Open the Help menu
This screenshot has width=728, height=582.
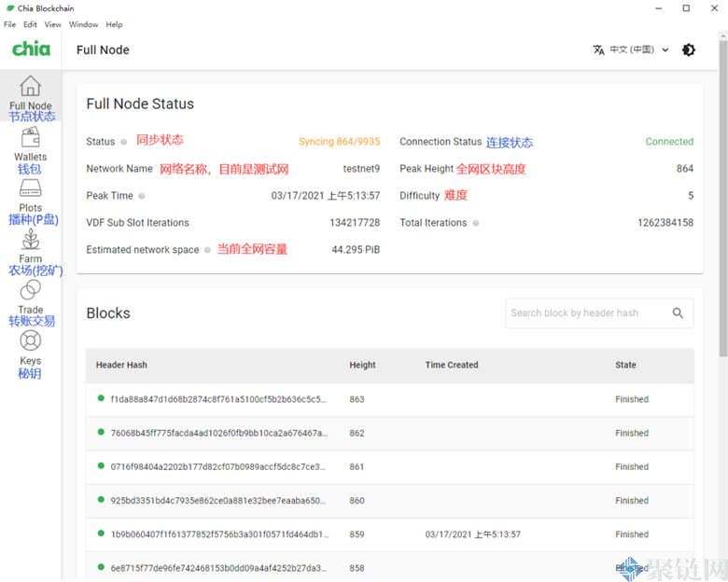(114, 24)
